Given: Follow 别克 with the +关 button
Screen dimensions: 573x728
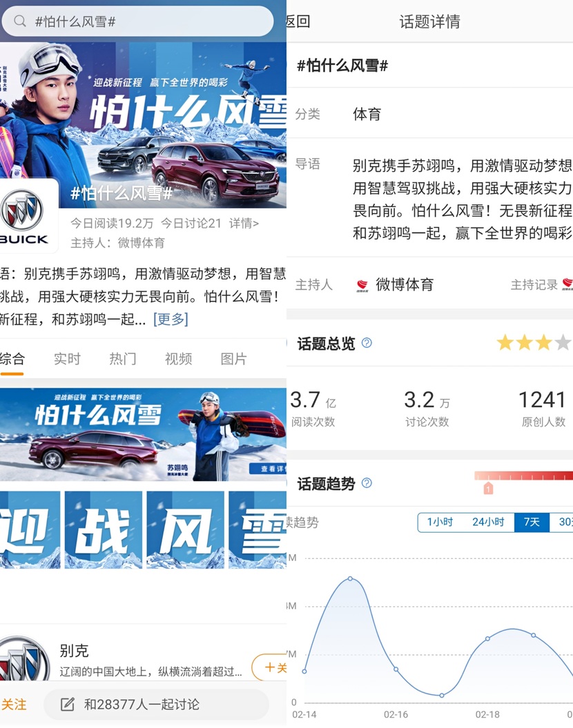Looking at the screenshot, I should point(269,667).
